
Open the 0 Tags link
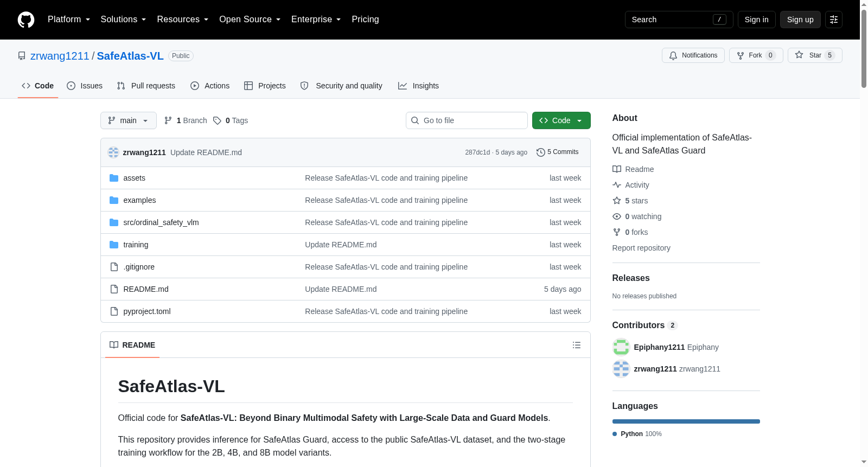[x=231, y=120]
